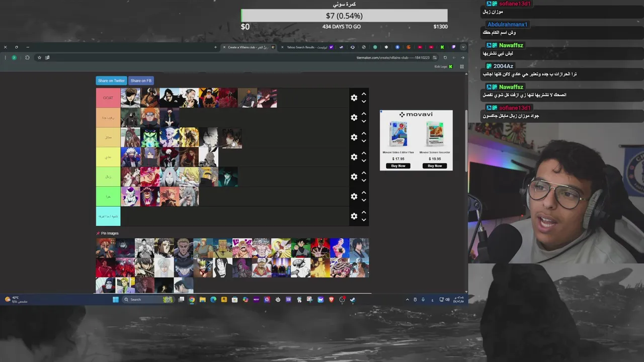Open Abdulrahmanx1's chat username

(x=507, y=25)
